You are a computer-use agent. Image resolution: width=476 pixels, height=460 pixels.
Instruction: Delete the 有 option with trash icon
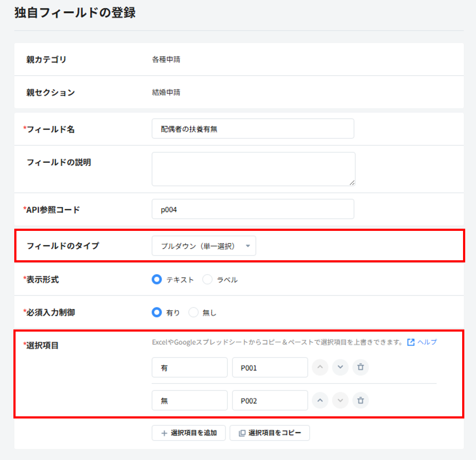click(361, 367)
